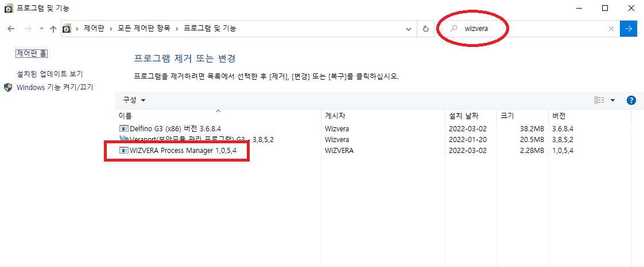Click 프로그램 및 기능 breadcrumb

210,29
